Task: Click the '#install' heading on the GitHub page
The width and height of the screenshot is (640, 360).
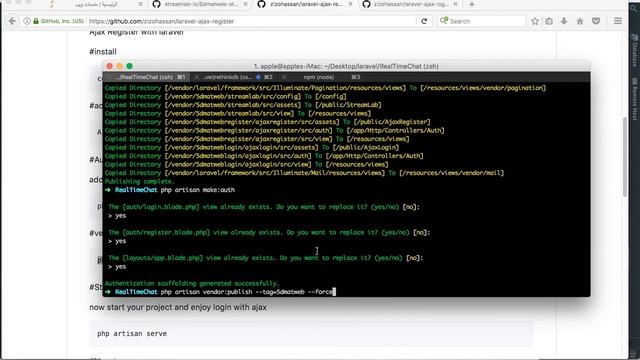Action: pyautogui.click(x=103, y=51)
